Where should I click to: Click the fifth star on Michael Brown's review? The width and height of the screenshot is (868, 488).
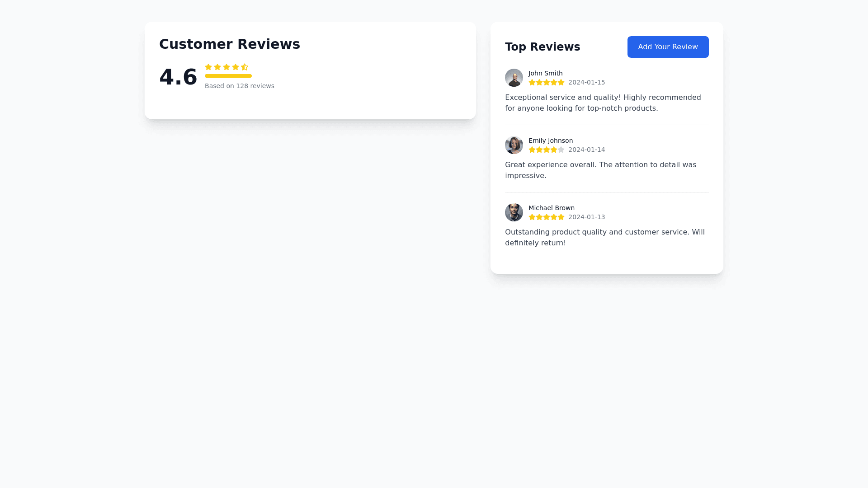(561, 217)
